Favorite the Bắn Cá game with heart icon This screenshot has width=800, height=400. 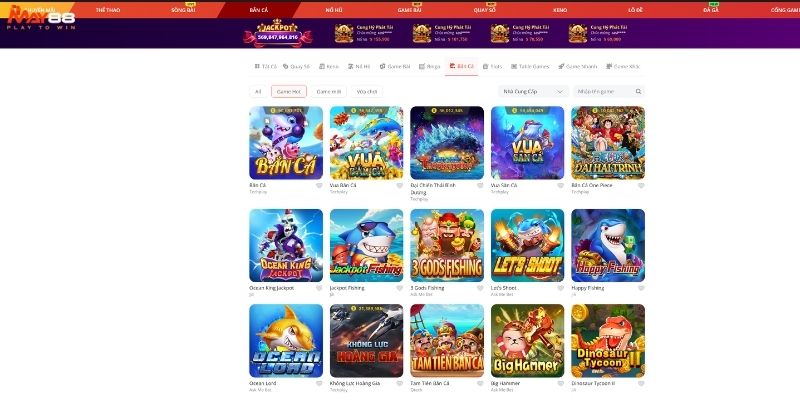point(319,186)
